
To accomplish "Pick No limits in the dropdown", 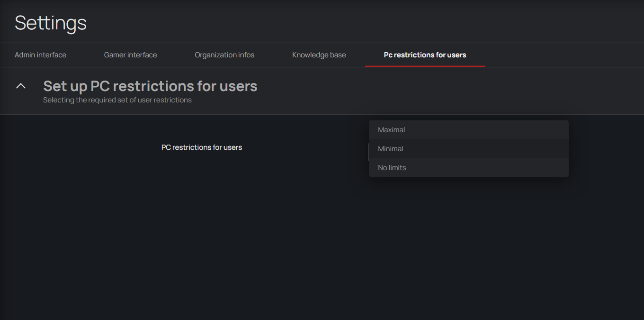I will 392,168.
